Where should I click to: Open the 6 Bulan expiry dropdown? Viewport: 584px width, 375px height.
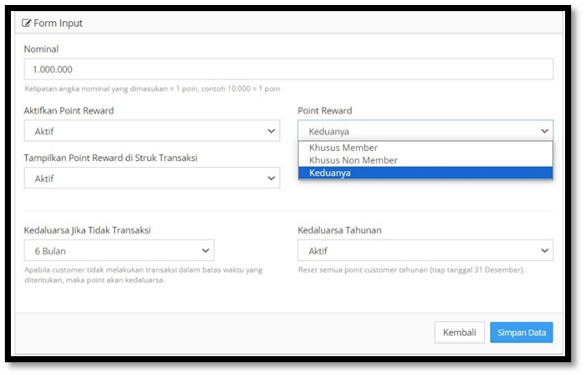119,250
